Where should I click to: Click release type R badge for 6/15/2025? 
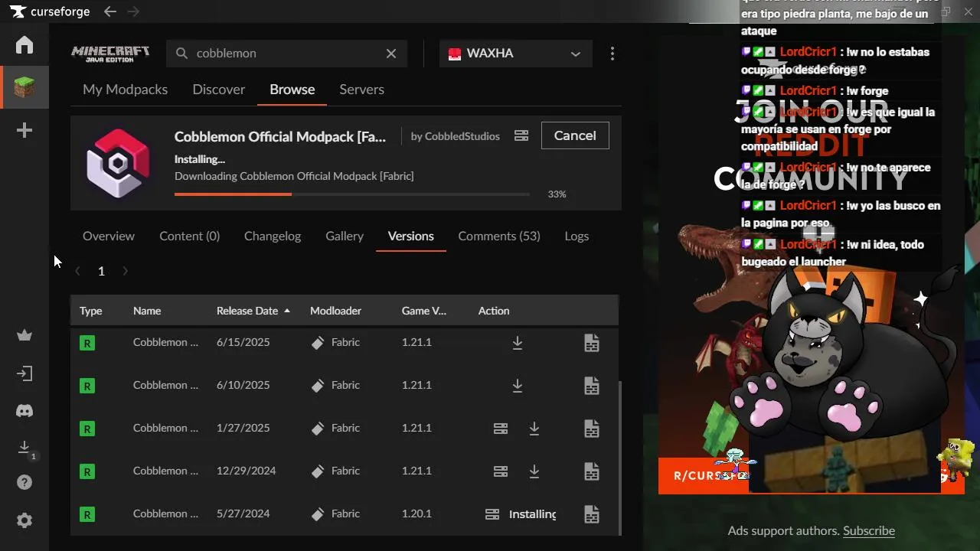(x=87, y=343)
